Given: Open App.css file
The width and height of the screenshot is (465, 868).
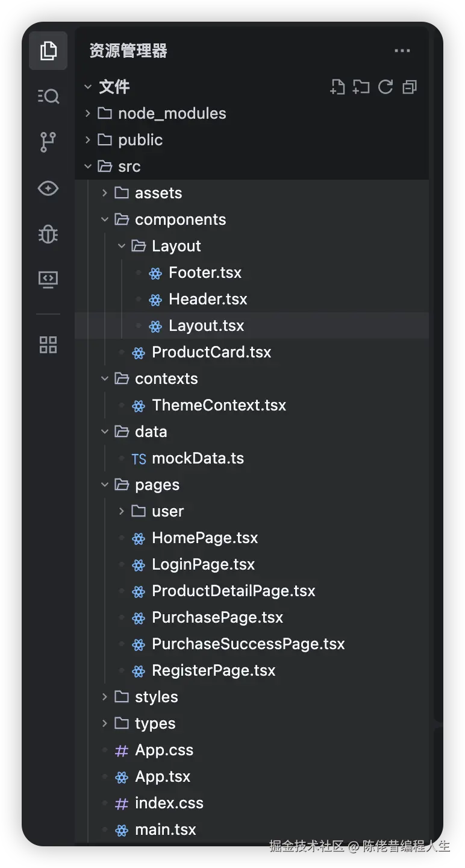Looking at the screenshot, I should (x=164, y=750).
